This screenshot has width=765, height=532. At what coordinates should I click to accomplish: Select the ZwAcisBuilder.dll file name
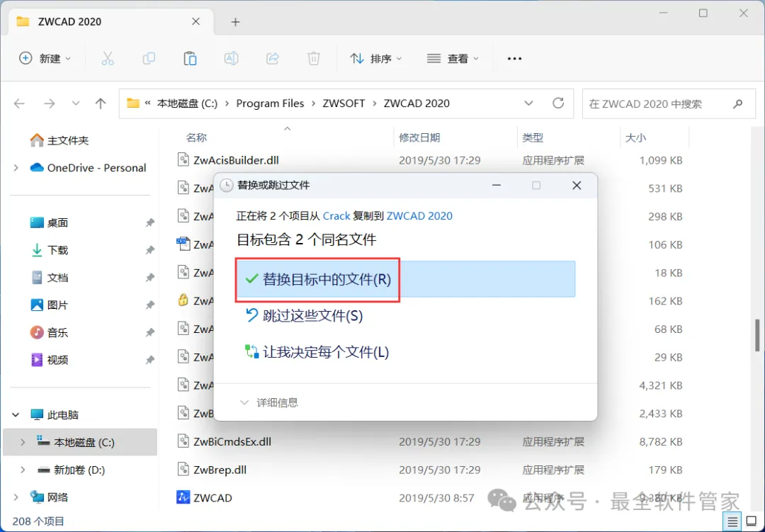(236, 160)
